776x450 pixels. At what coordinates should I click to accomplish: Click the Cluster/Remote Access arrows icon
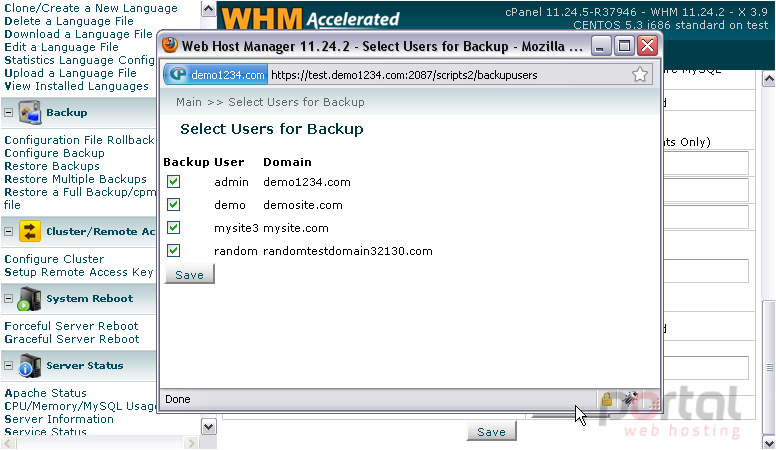[x=30, y=231]
